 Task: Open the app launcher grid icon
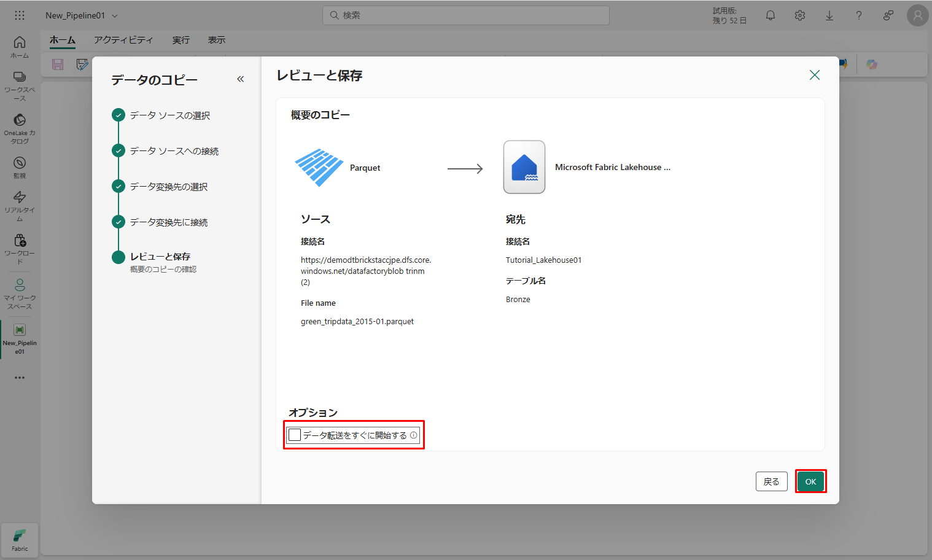click(20, 15)
